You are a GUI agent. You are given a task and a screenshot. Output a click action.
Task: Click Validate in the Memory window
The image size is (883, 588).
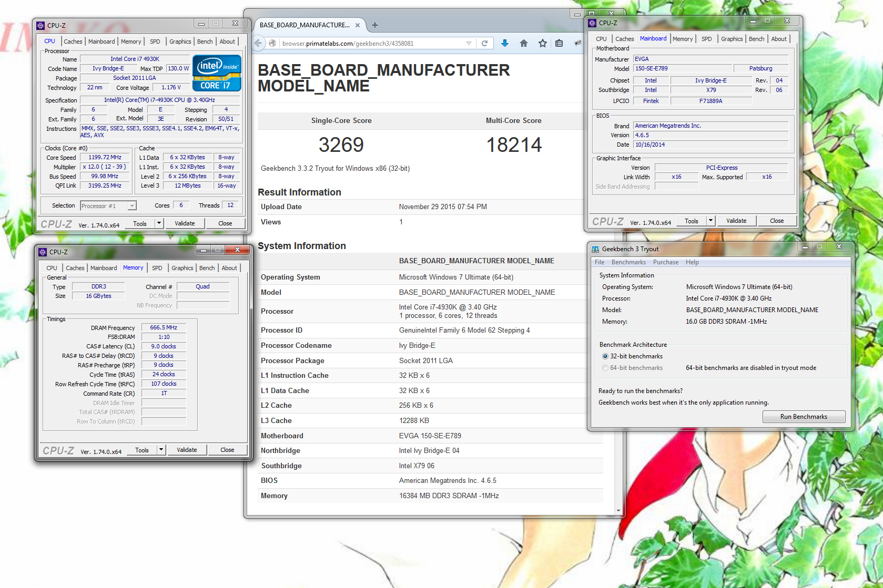coord(187,450)
